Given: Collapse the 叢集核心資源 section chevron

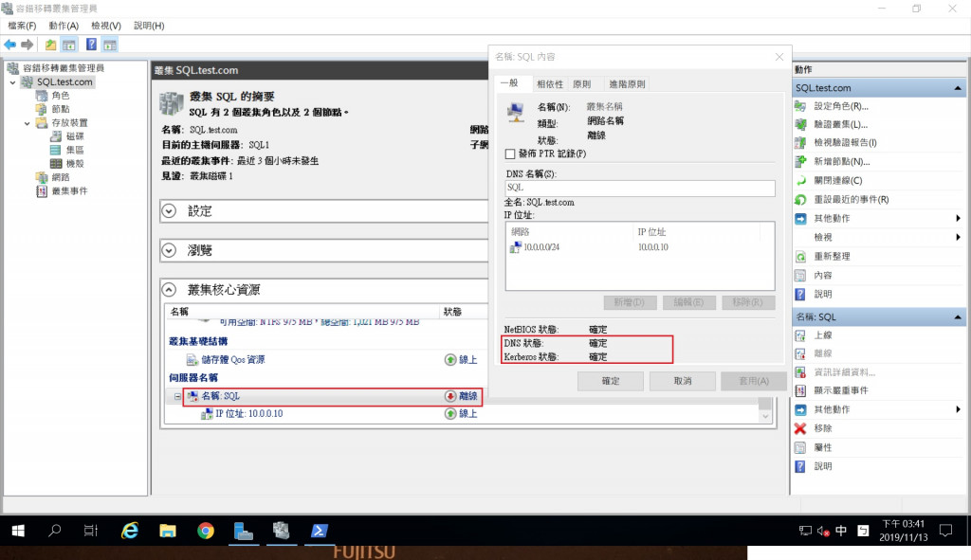Looking at the screenshot, I should 169,290.
